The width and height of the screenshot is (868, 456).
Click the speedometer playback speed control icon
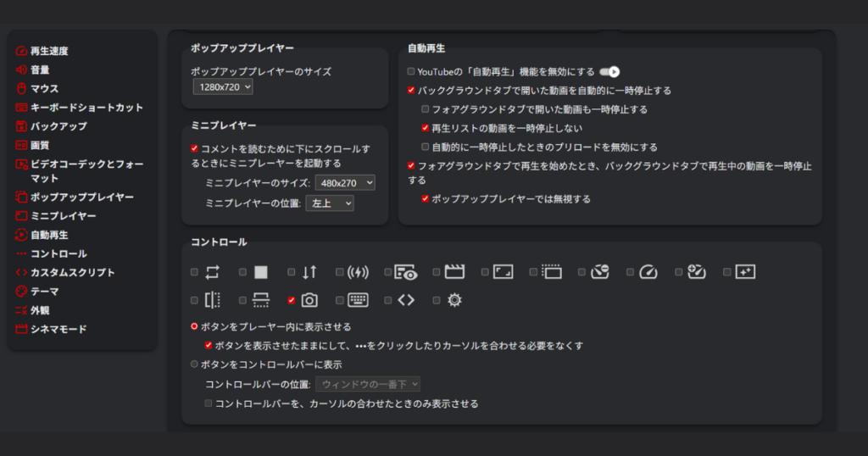pyautogui.click(x=648, y=272)
